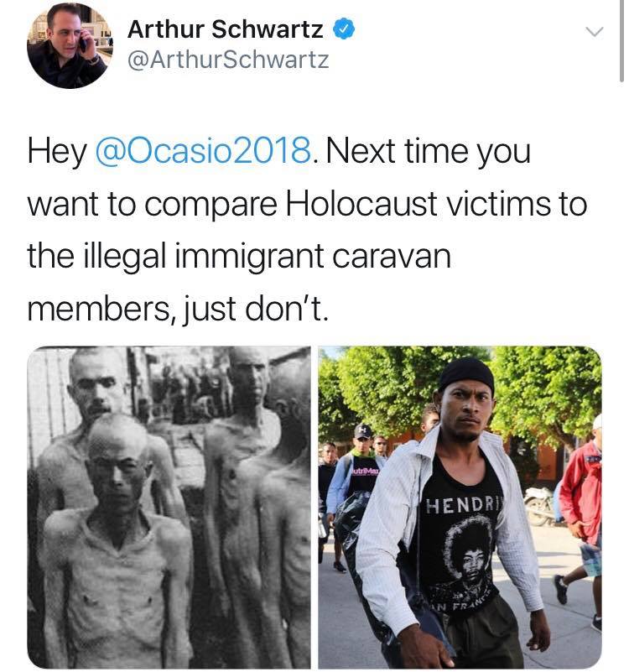
Task: Click the word "Hey" starting the tweet
Action: point(57,151)
